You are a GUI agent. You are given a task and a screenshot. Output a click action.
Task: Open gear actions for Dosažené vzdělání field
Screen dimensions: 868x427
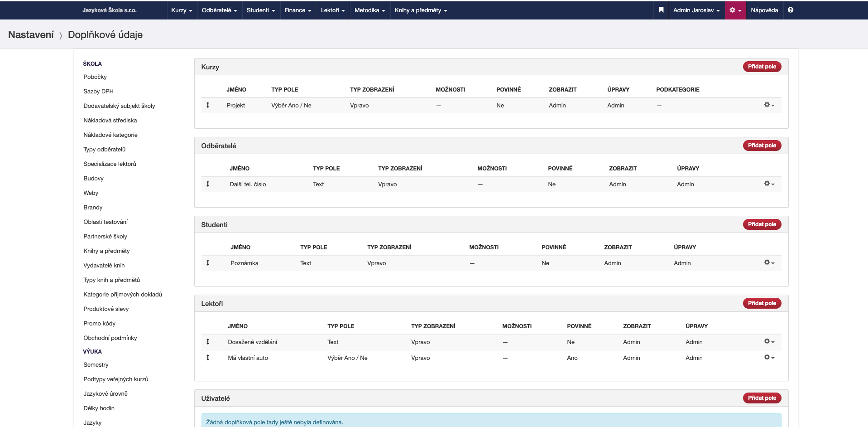(769, 342)
